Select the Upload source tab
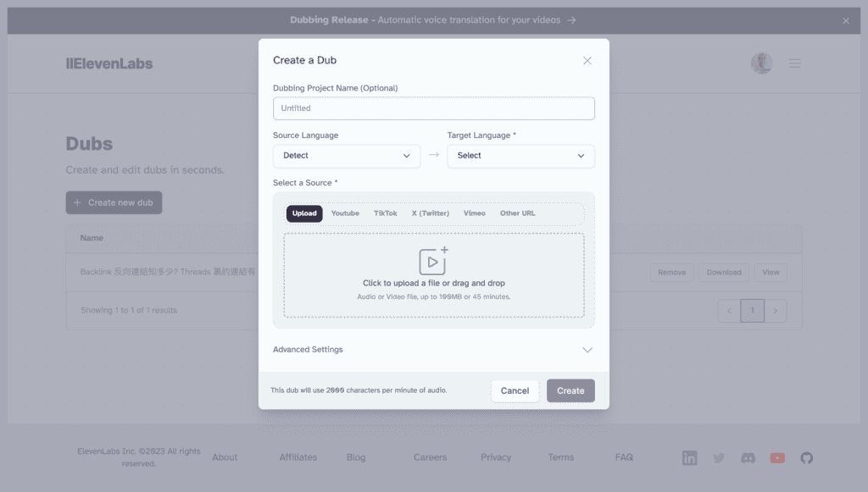The image size is (868, 492). tap(304, 213)
